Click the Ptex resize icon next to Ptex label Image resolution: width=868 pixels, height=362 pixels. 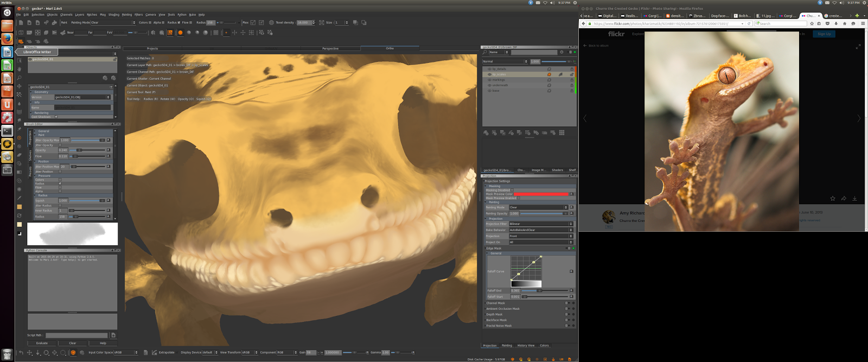point(253,23)
